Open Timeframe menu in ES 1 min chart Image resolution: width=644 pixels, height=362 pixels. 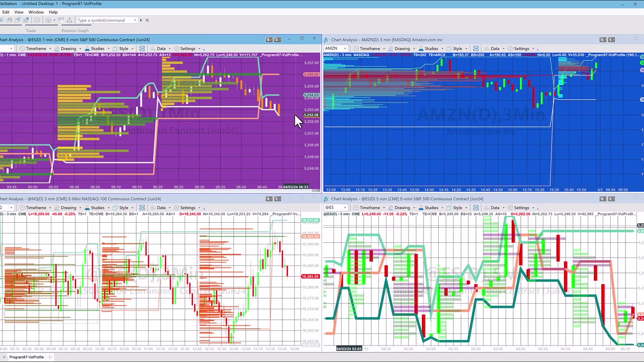pyautogui.click(x=36, y=49)
